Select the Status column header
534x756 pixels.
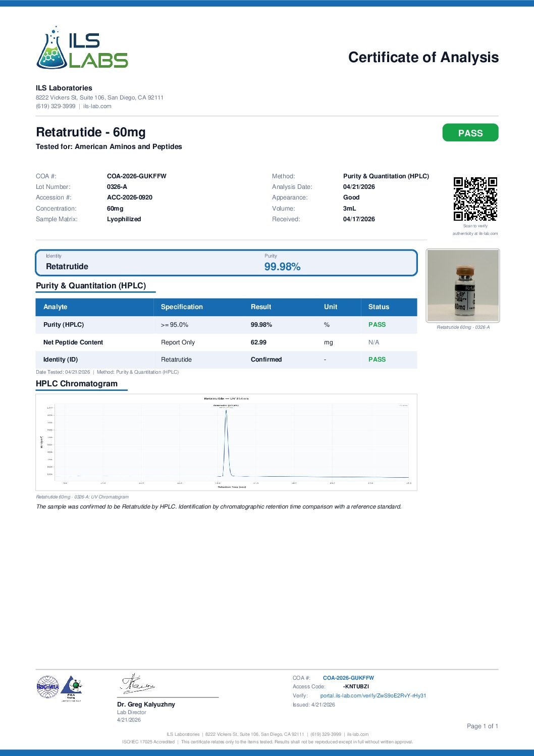pos(379,307)
